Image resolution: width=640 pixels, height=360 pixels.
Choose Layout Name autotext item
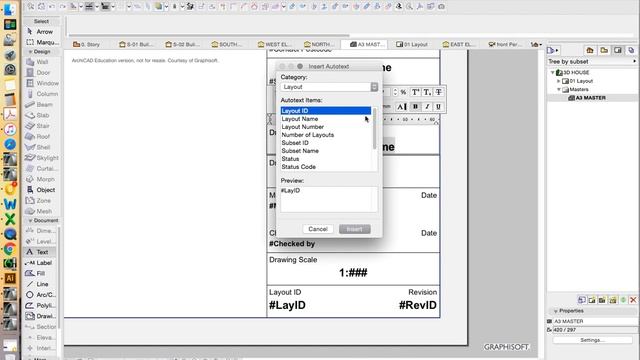pyautogui.click(x=300, y=119)
